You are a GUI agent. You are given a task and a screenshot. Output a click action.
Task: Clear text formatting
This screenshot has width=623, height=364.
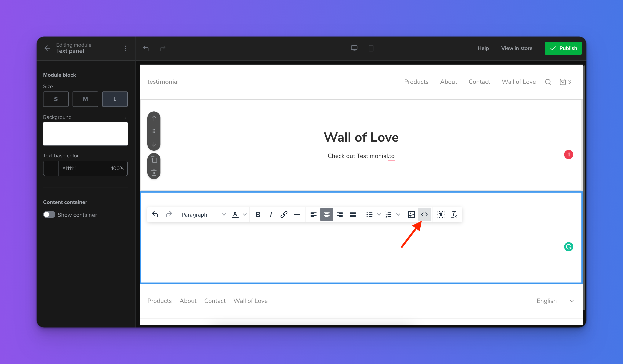tap(454, 215)
